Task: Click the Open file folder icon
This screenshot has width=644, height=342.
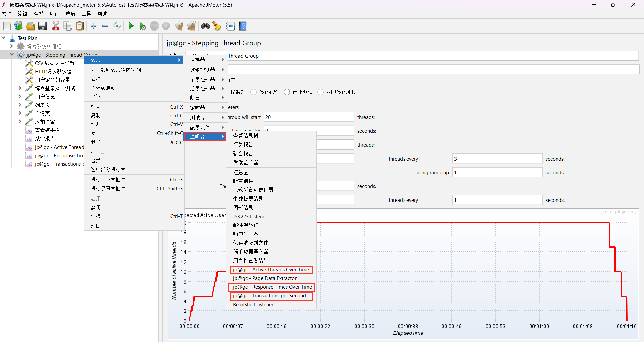Action: (x=31, y=26)
